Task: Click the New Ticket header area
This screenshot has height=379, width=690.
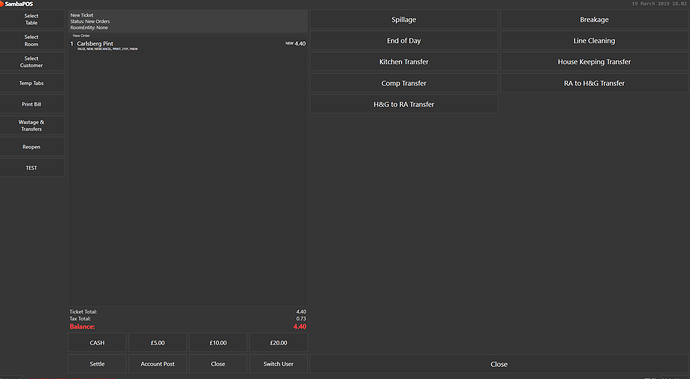Action: point(188,21)
